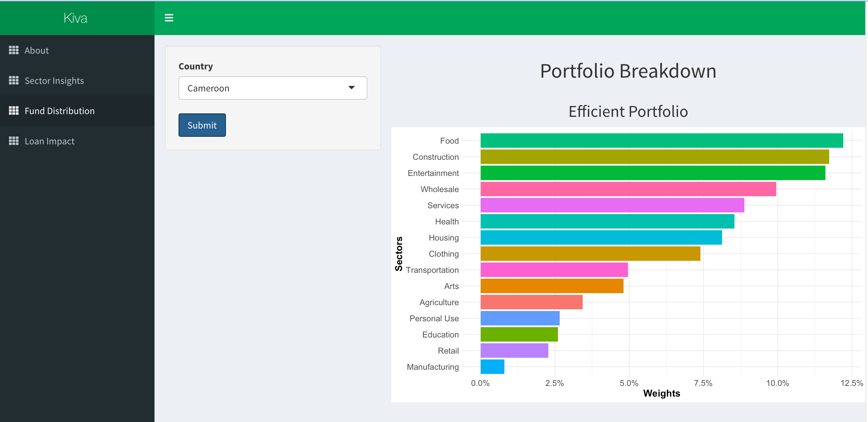Click the Country dropdown arrow
This screenshot has height=422, width=868.
point(351,88)
